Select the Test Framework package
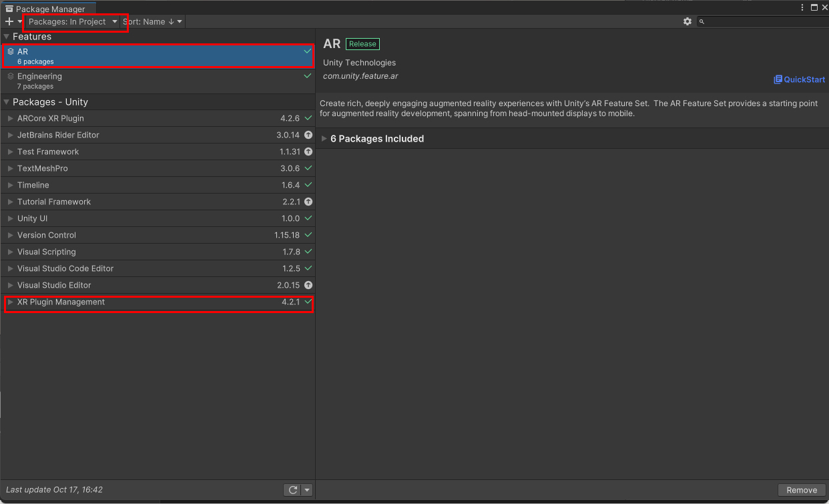This screenshot has height=504, width=829. tap(158, 152)
